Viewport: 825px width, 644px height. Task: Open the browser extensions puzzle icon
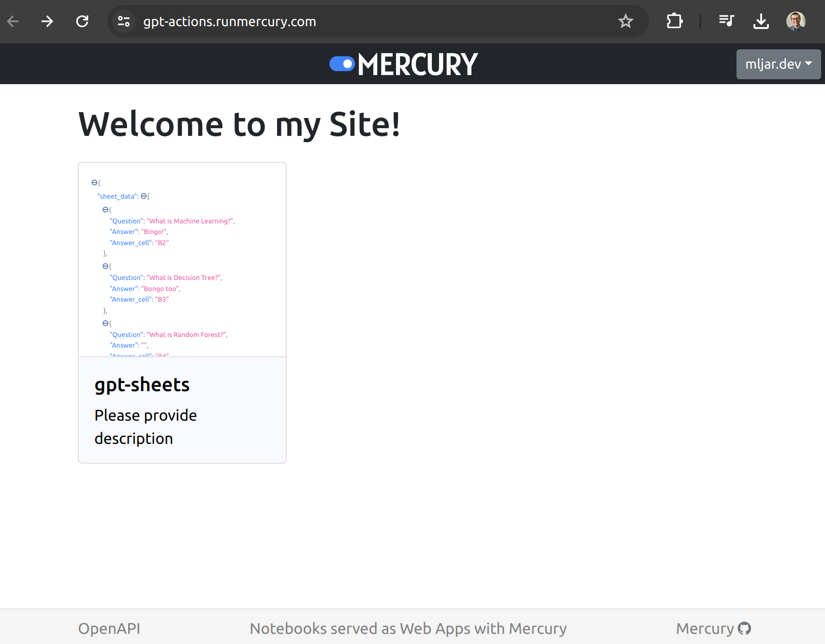coord(675,21)
